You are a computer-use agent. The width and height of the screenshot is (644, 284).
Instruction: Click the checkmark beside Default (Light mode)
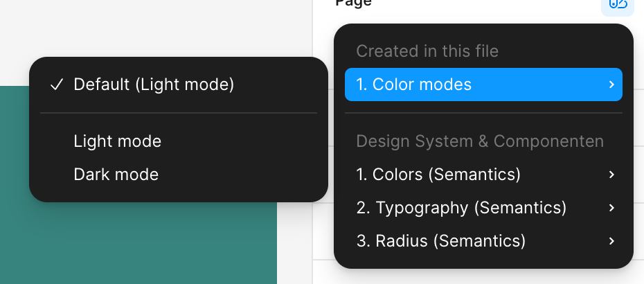57,85
